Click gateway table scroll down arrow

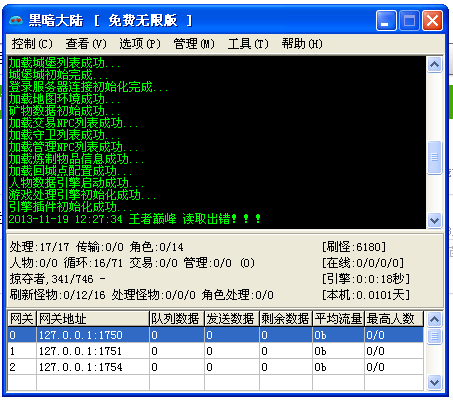coord(434,382)
